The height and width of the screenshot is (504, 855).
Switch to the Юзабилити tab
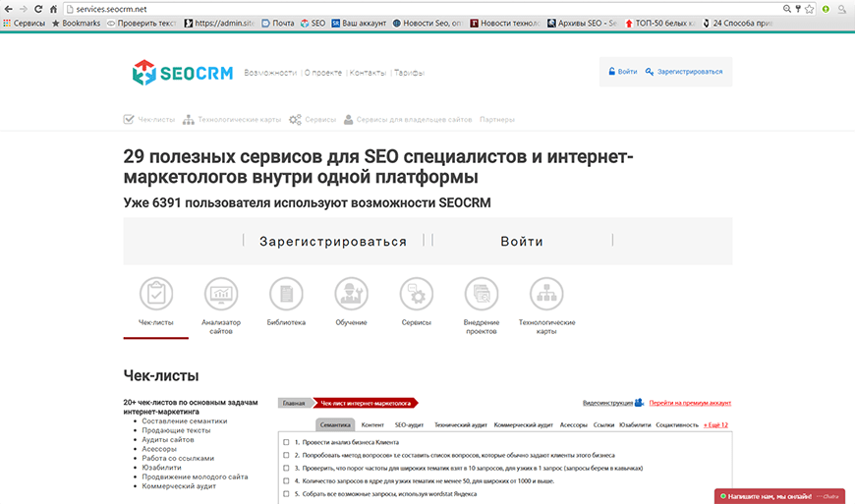coord(635,425)
